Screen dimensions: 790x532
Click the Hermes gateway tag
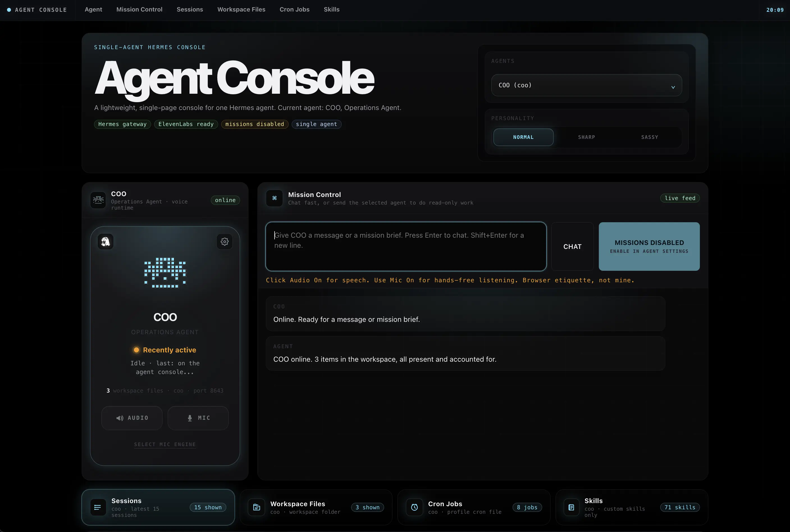point(123,124)
